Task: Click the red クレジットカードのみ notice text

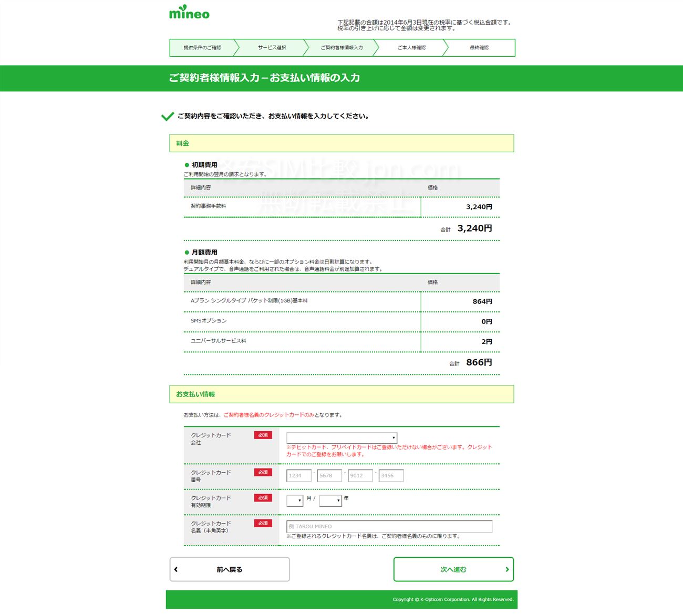Action: (x=268, y=415)
